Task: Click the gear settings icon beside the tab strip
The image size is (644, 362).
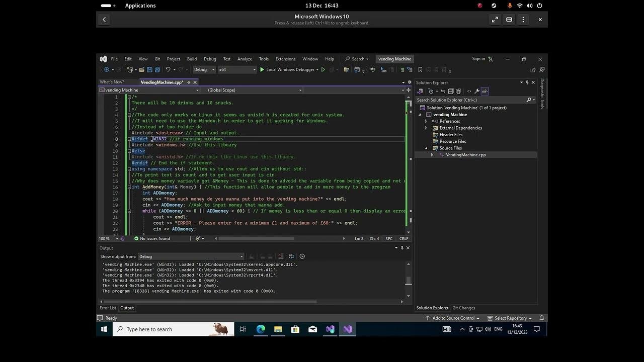Action: (x=409, y=82)
